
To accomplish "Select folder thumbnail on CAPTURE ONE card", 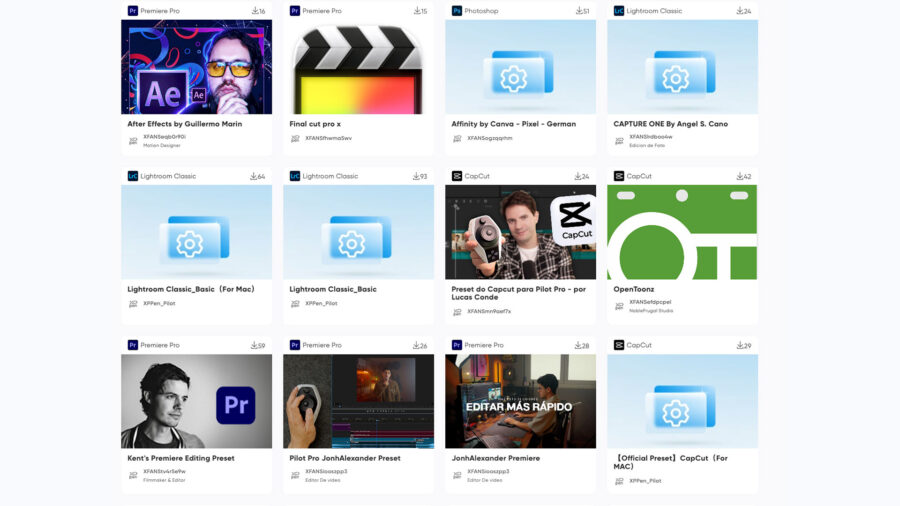I will 682,67.
